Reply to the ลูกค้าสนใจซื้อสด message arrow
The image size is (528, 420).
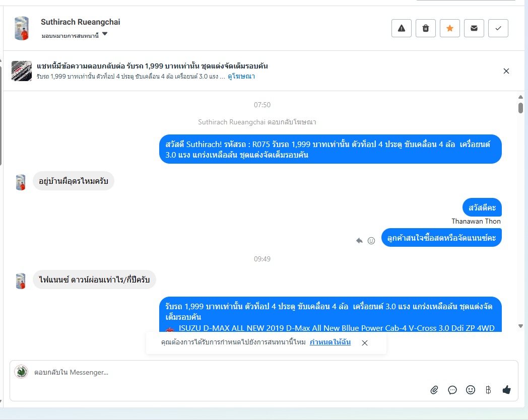[359, 240]
